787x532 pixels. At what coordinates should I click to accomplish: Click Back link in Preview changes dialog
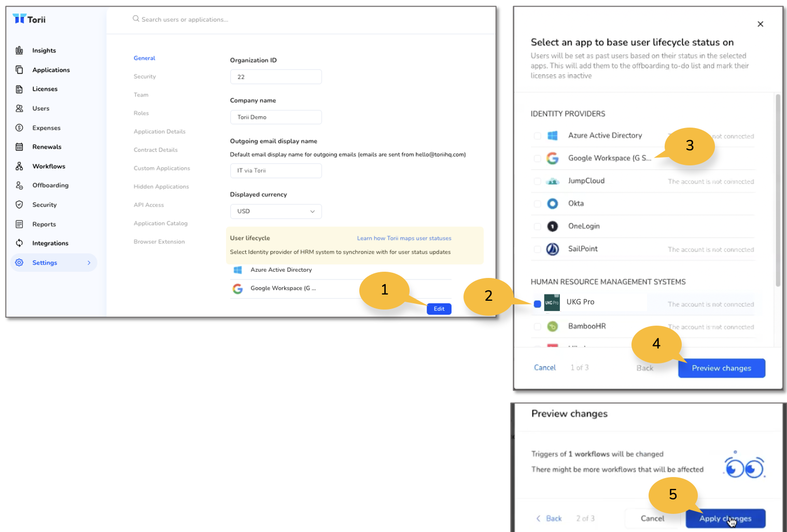(x=549, y=519)
